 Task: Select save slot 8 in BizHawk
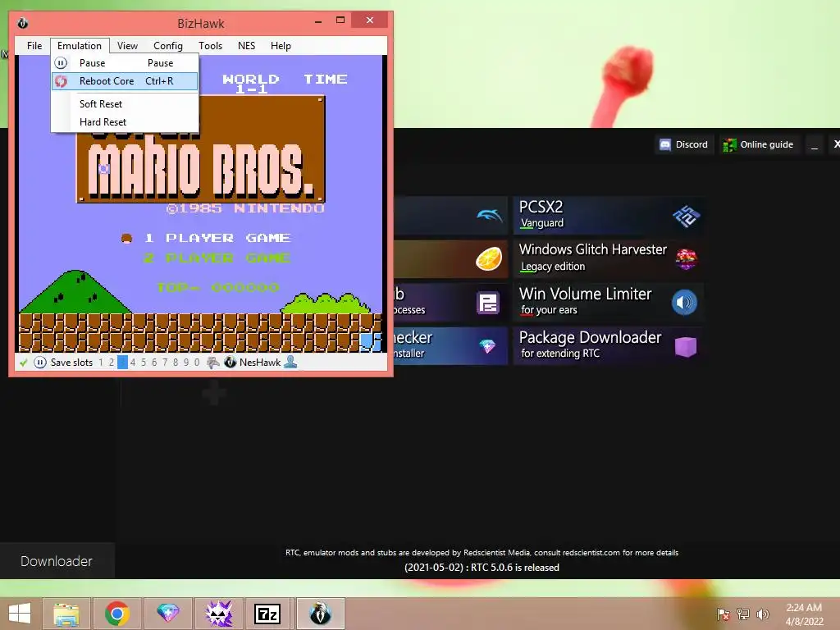[x=176, y=363]
